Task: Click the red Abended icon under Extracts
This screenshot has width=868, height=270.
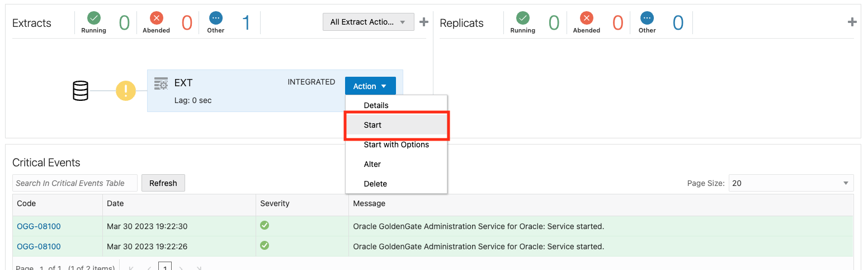Action: (x=156, y=18)
